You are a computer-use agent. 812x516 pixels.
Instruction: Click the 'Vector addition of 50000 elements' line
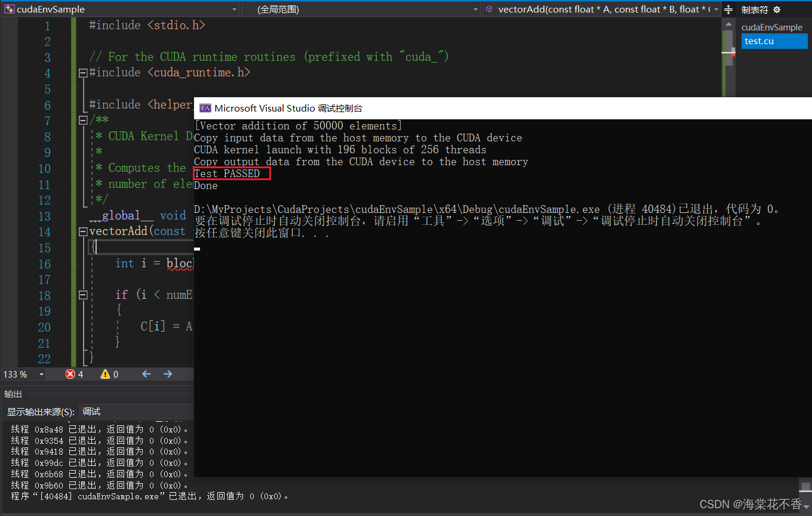click(299, 126)
